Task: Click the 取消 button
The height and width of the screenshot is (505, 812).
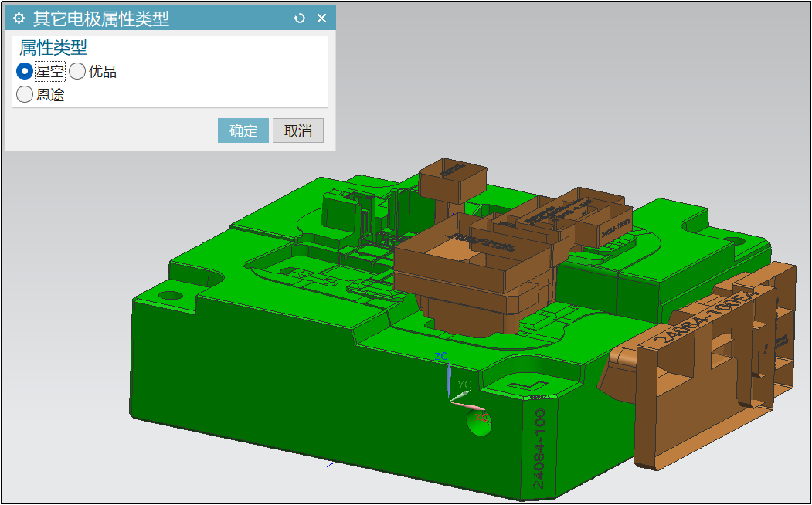Action: coord(297,130)
